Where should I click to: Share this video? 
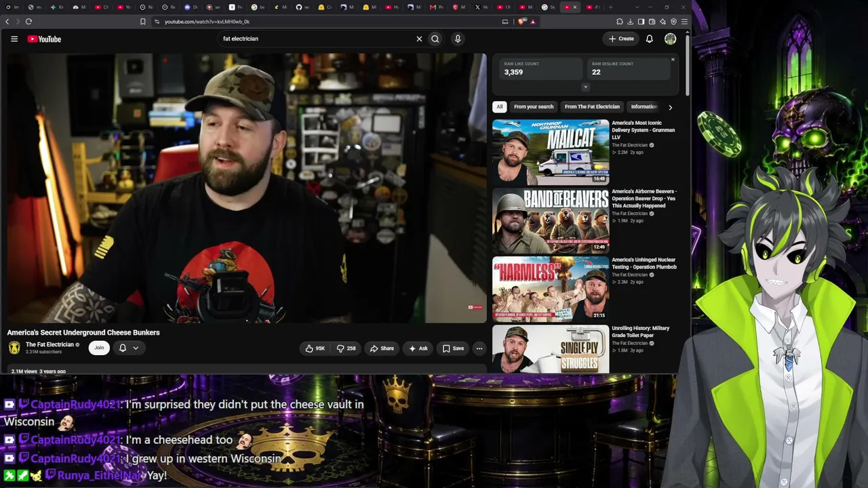tap(382, 348)
